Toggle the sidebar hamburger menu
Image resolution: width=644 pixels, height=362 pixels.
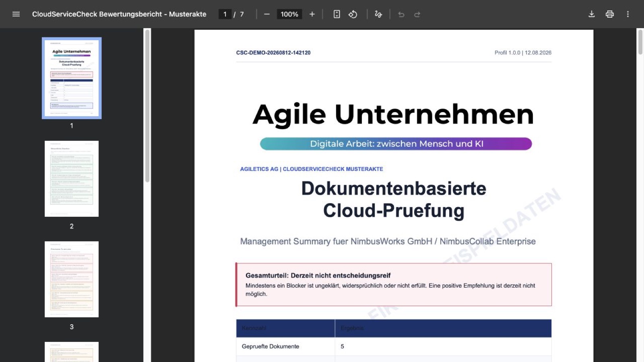[16, 14]
